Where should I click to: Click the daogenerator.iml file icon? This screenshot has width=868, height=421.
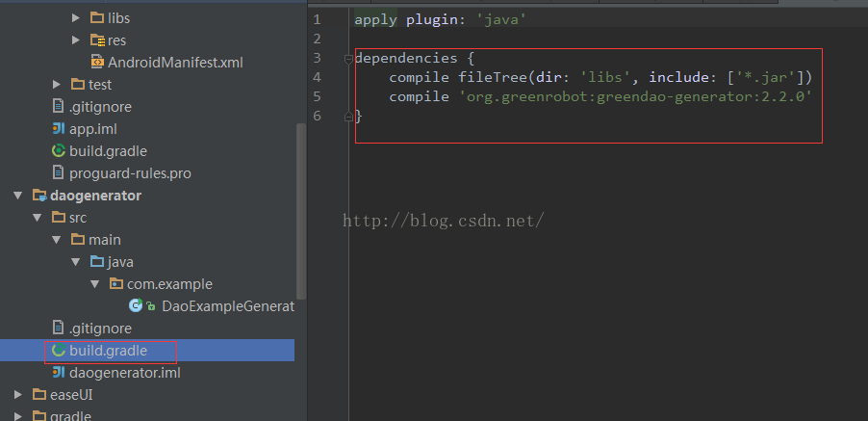click(x=58, y=373)
